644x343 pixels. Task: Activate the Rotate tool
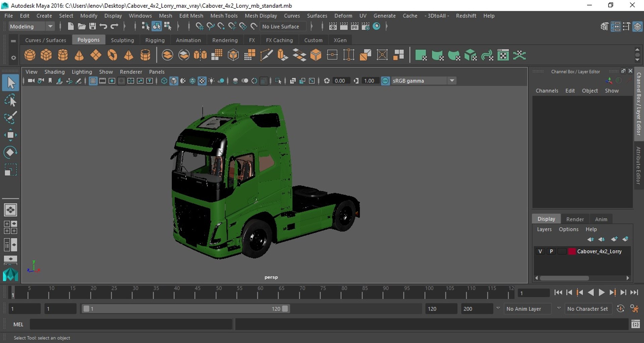10,152
